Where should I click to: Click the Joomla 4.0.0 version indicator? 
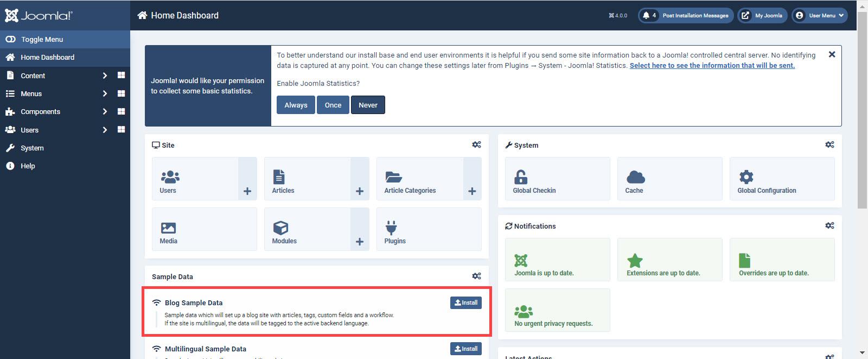tap(618, 16)
